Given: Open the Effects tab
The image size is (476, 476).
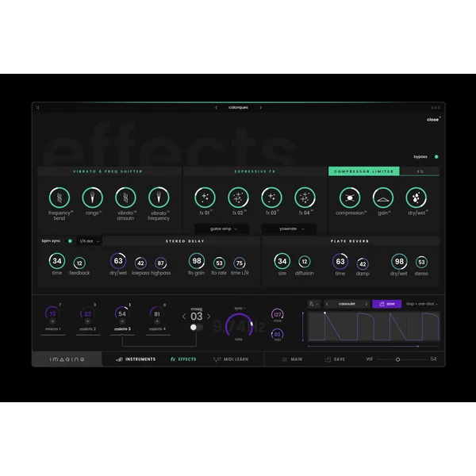Looking at the screenshot, I should point(183,359).
